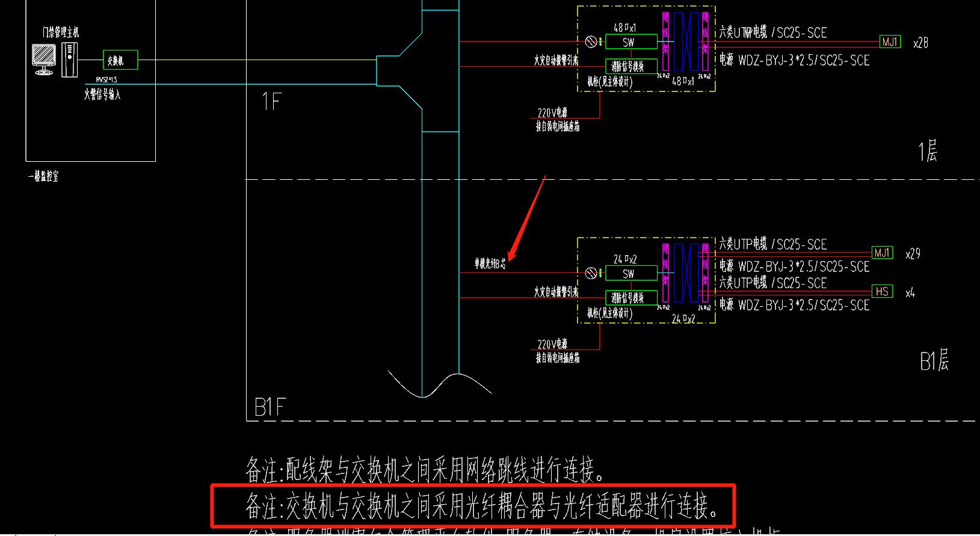Select right magenta 配线架 block on 1层
The image size is (980, 536).
point(706,42)
